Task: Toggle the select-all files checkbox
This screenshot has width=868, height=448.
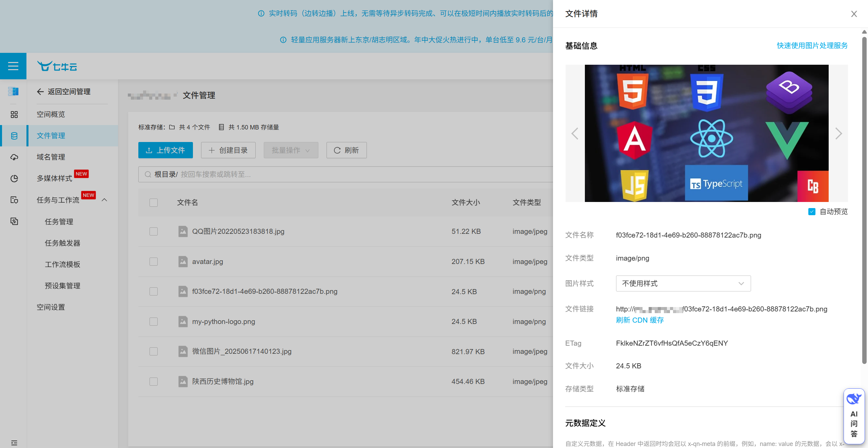Action: point(154,203)
